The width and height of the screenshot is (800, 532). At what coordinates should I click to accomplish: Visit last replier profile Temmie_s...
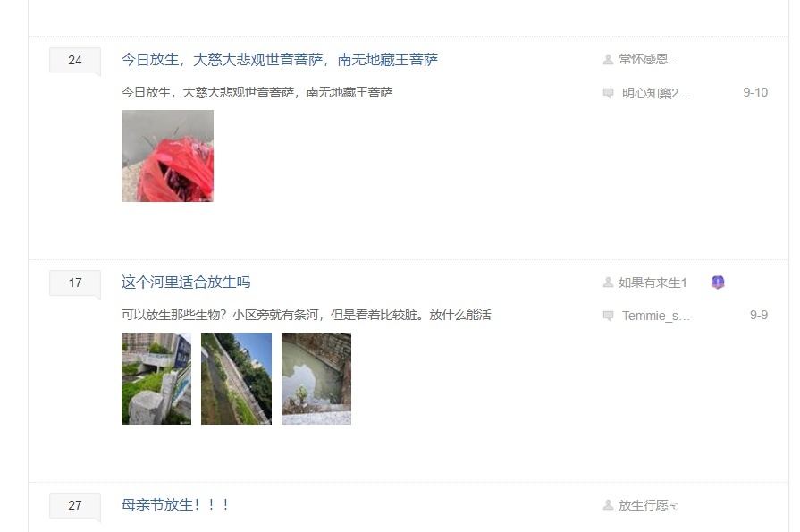tap(655, 316)
